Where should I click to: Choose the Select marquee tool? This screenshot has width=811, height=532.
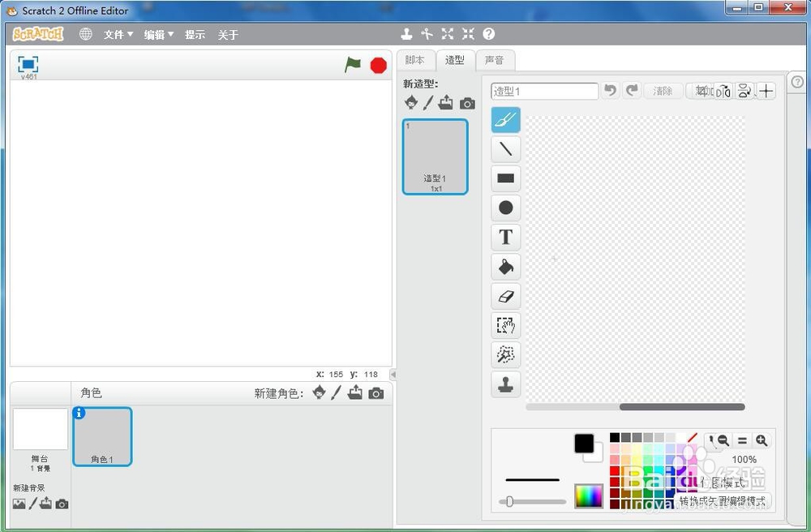click(505, 325)
